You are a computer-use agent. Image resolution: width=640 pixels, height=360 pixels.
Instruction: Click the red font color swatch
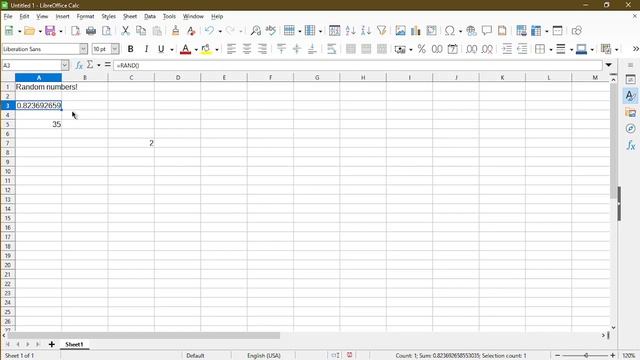[x=186, y=49]
